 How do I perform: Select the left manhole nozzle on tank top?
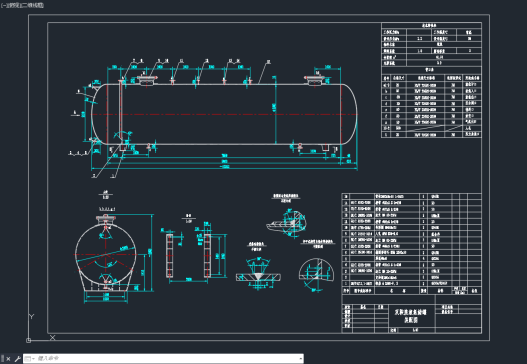click(x=147, y=80)
